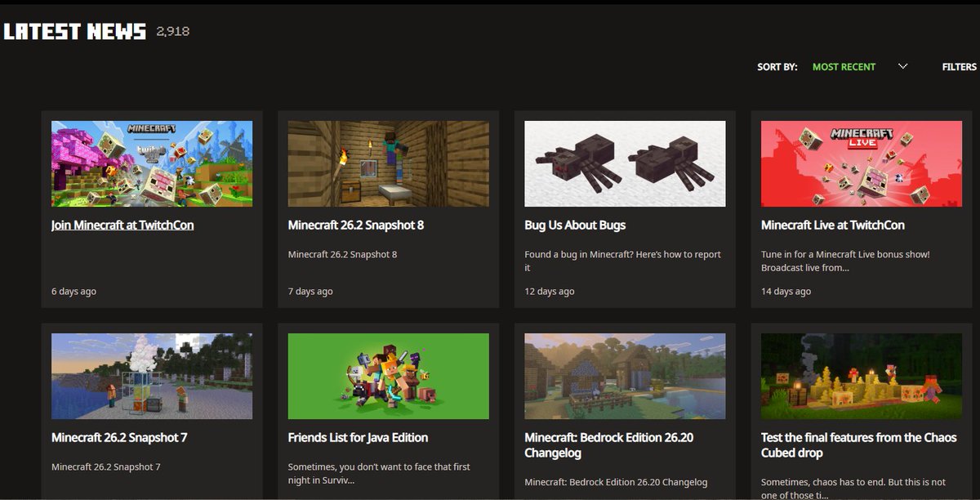Click the Sort By label
The width and height of the screenshot is (980, 500).
pos(777,67)
